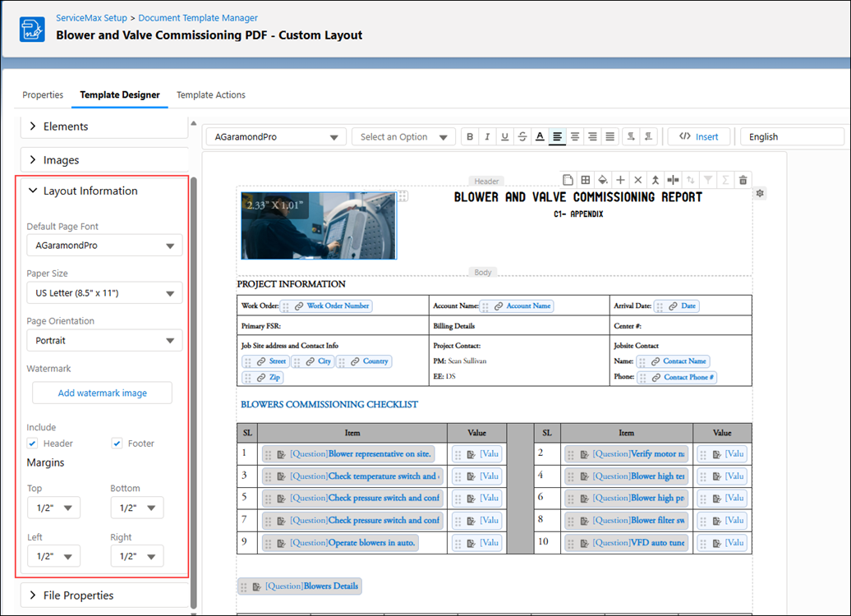Set right-to-left text direction

(x=649, y=137)
